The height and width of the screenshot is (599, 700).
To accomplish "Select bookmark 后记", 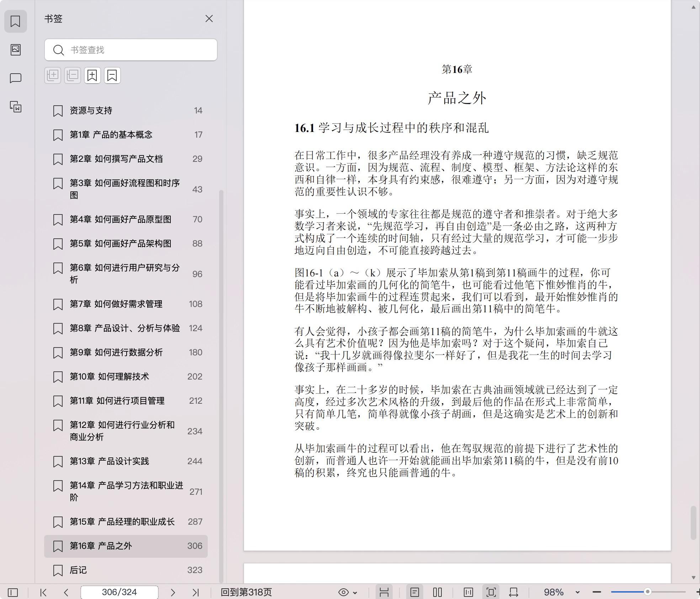I will point(126,570).
